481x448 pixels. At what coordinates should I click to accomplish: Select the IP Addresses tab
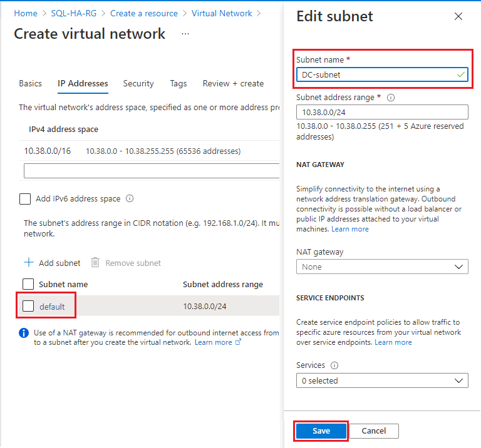(83, 83)
